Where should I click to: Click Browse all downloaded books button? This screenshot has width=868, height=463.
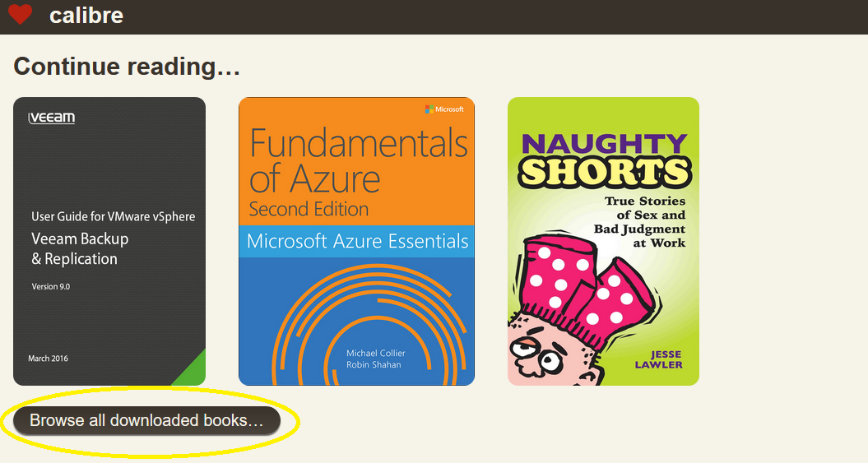[x=146, y=421]
